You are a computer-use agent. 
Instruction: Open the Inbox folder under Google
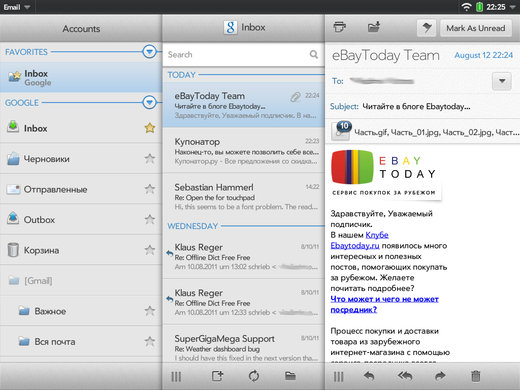point(81,128)
